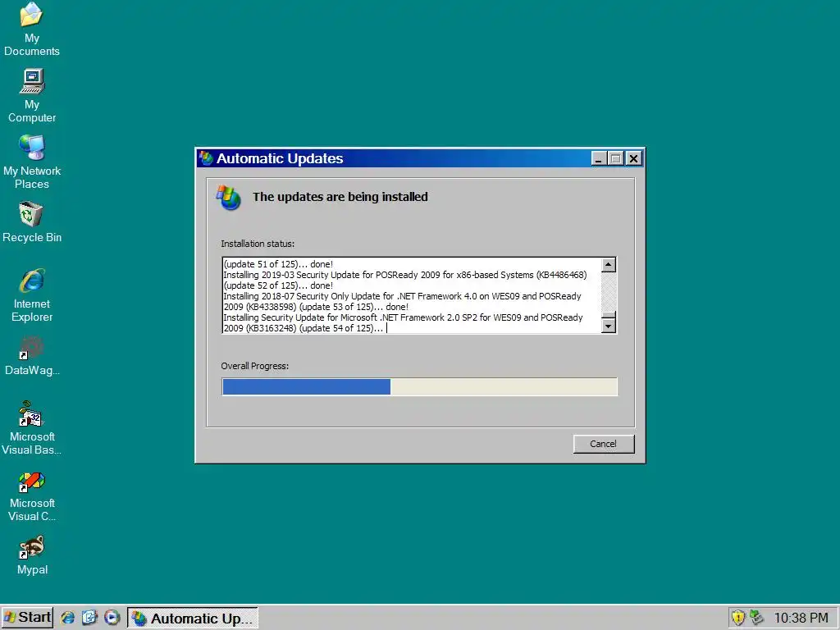840x630 pixels.
Task: Click the Show Desktop quick launch icon
Action: coord(89,618)
